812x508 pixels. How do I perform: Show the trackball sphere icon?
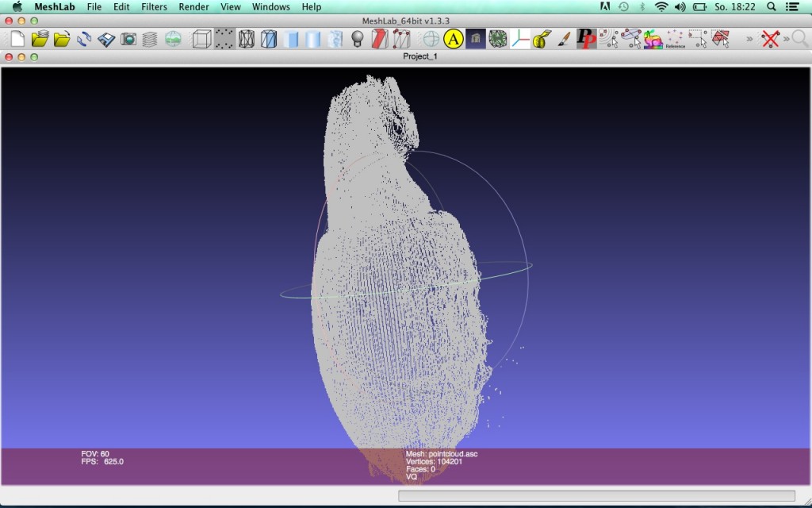[431, 39]
